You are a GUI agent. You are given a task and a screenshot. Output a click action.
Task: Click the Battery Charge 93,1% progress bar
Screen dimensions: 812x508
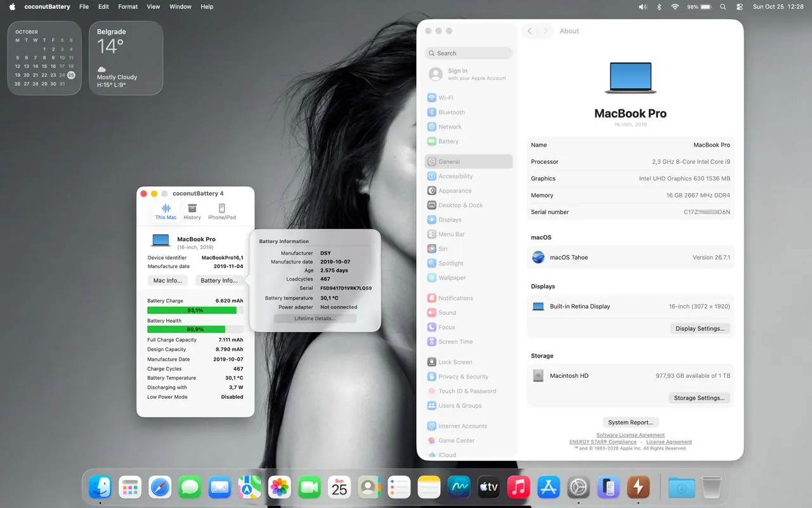point(195,311)
